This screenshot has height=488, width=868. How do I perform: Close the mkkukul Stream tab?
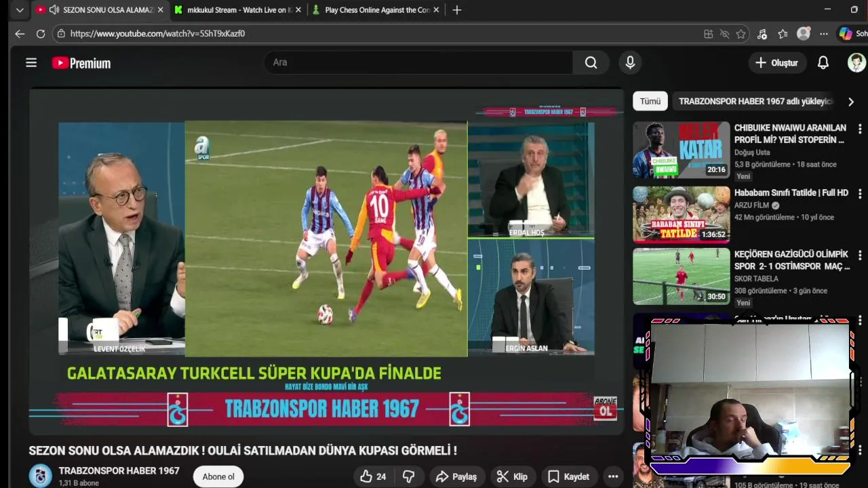click(x=299, y=10)
